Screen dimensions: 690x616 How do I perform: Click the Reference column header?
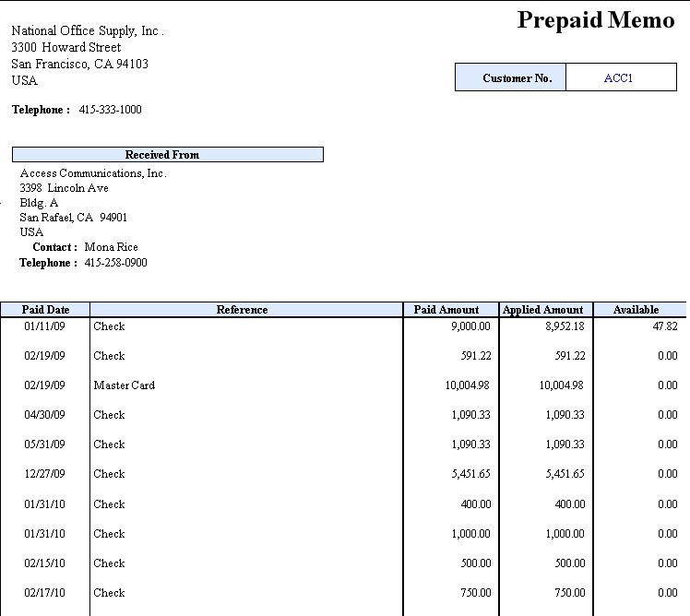point(242,310)
